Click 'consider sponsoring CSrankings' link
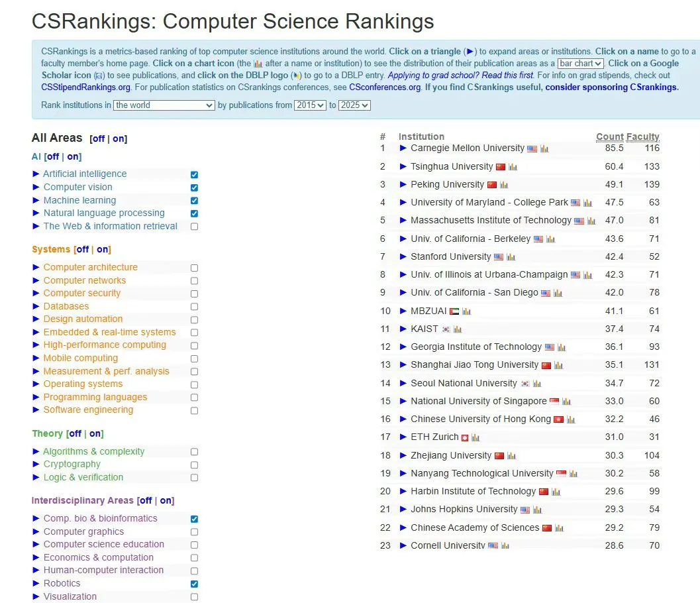 pyautogui.click(x=612, y=87)
